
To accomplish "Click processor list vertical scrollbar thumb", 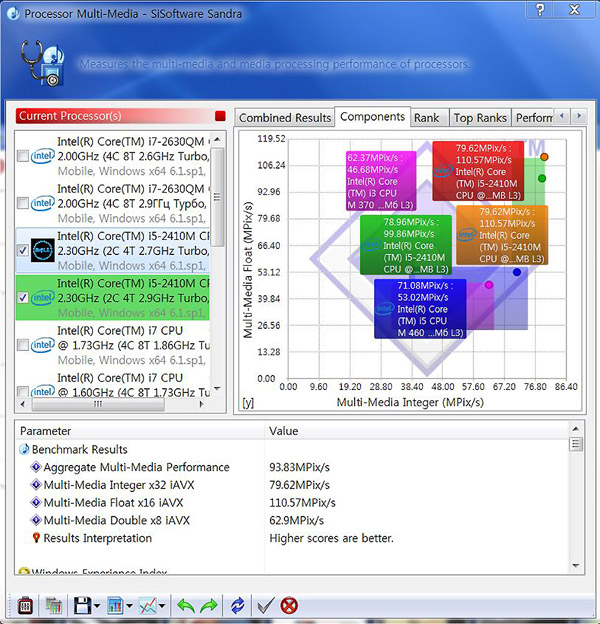I will pos(217,197).
